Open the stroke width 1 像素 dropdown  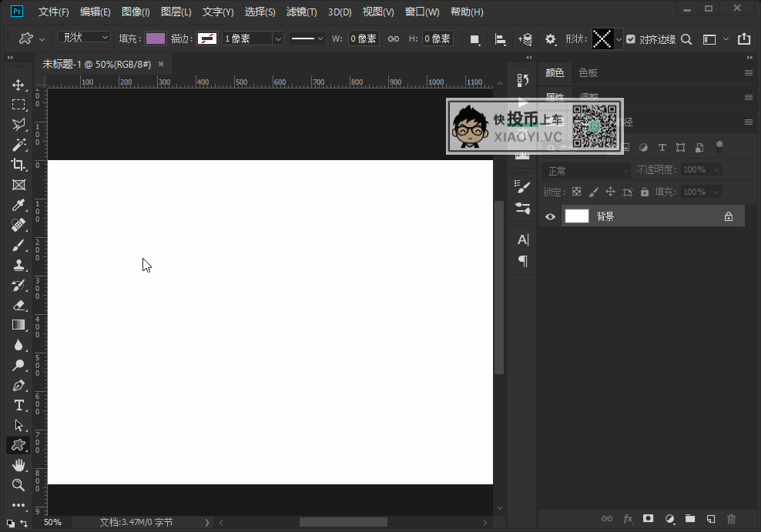coord(278,38)
